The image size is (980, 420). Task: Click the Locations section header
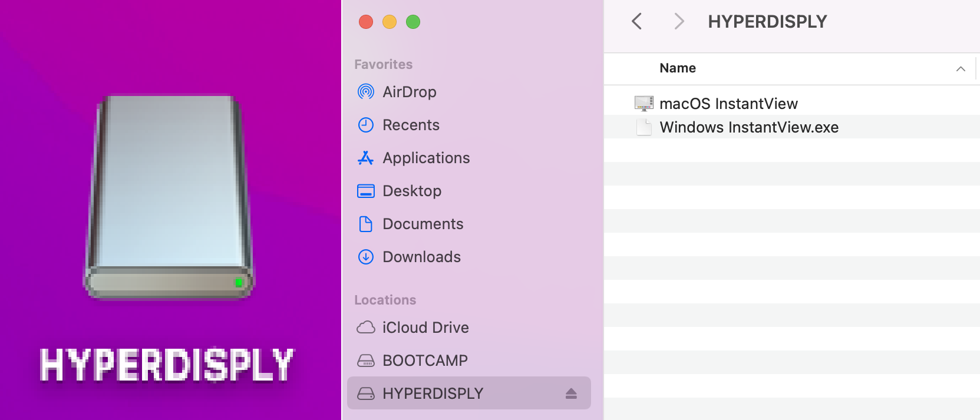click(385, 300)
